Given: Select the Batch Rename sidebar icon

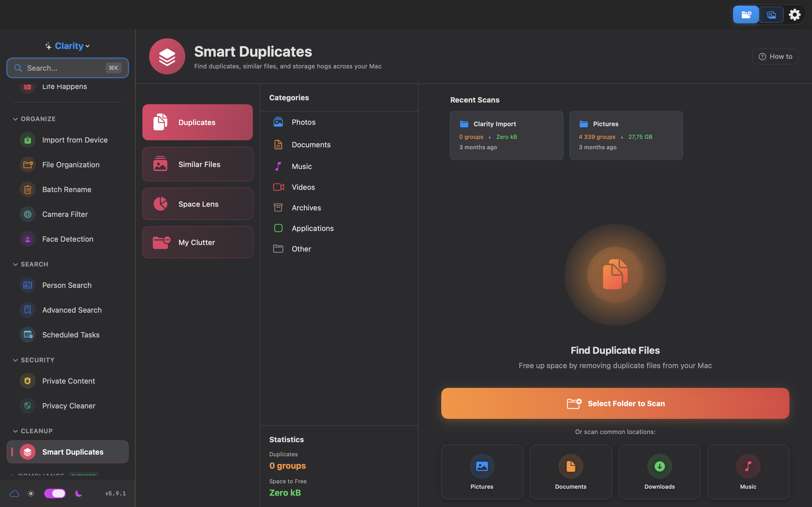Looking at the screenshot, I should tap(28, 189).
